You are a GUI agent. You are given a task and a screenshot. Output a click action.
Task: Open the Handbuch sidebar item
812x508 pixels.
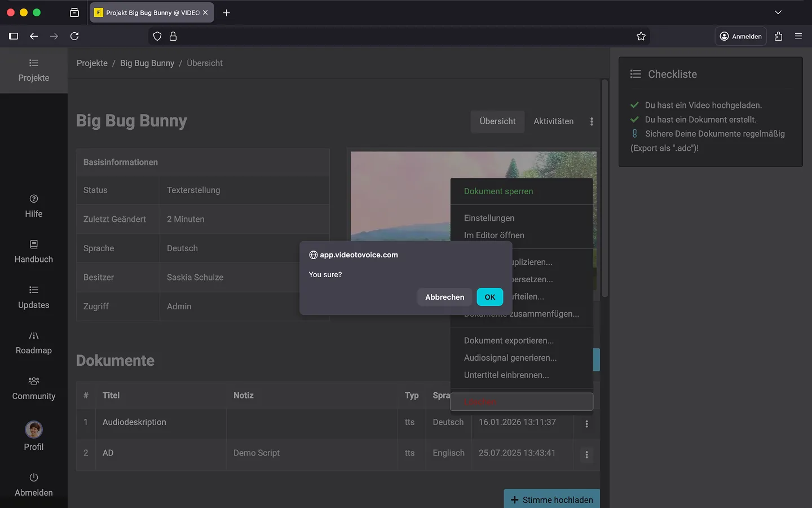point(34,244)
